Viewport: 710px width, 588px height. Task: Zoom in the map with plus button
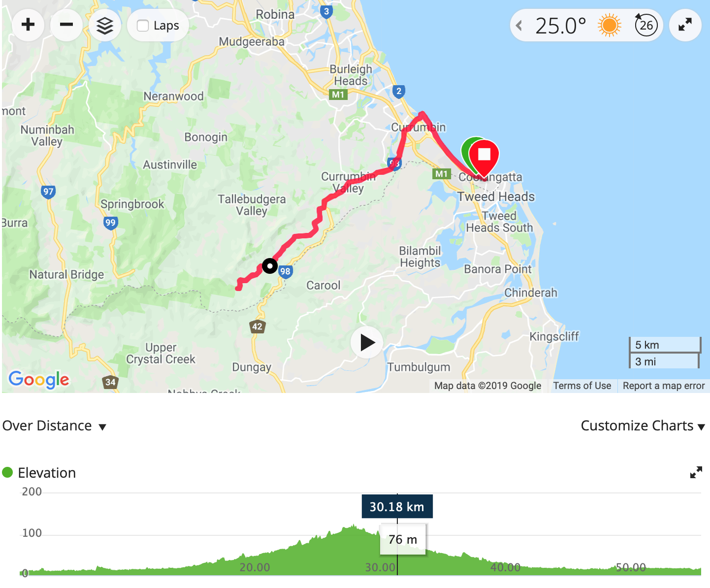click(x=28, y=25)
